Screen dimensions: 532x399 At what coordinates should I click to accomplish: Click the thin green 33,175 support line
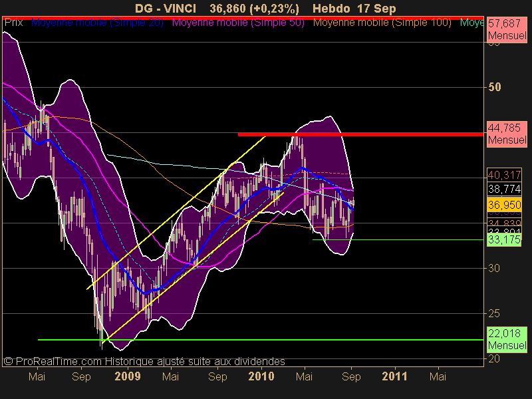[x=398, y=240]
